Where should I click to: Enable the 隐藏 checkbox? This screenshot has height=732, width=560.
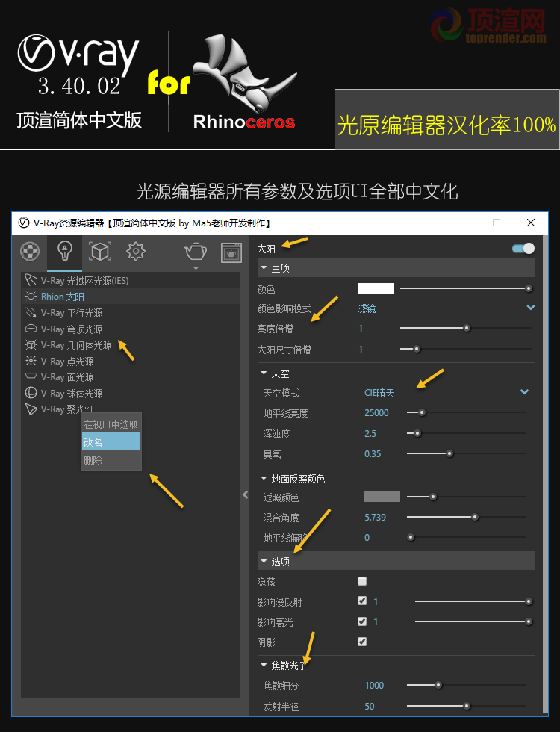(362, 581)
